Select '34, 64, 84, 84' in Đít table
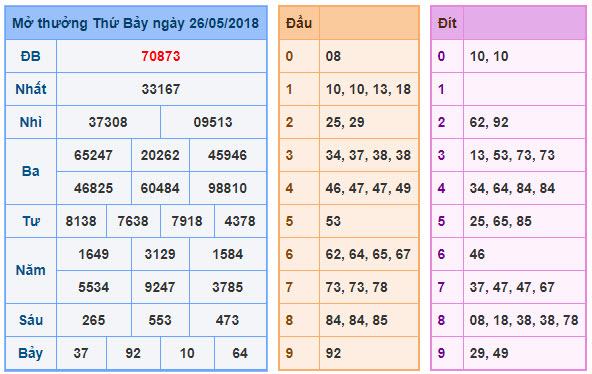592x374 pixels. [512, 188]
